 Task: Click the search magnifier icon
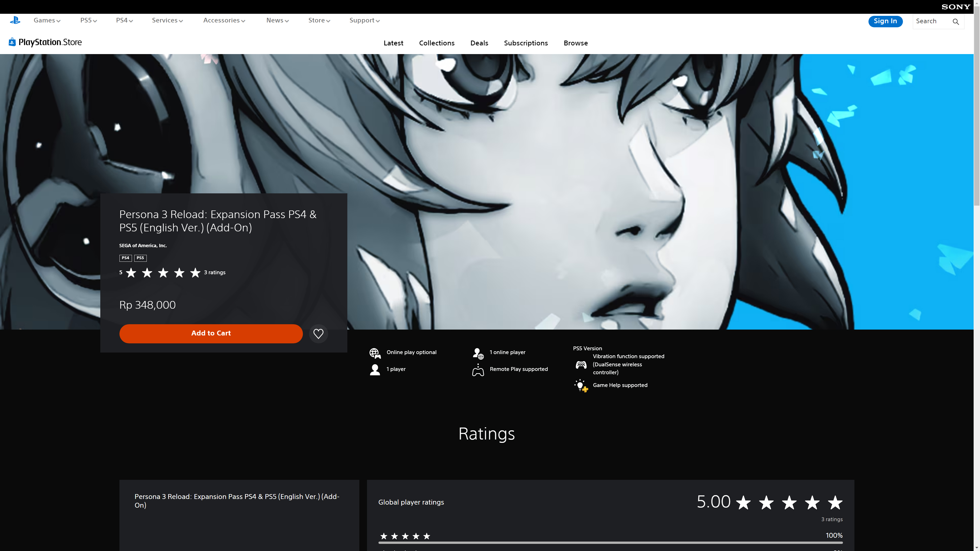coord(956,22)
